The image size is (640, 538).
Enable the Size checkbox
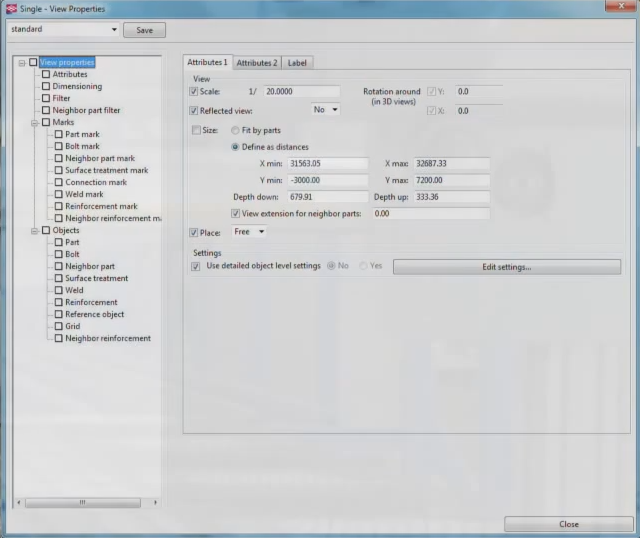(196, 130)
